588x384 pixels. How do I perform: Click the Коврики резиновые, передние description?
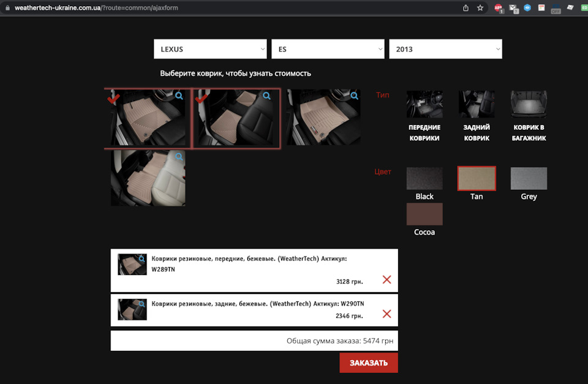click(x=249, y=263)
